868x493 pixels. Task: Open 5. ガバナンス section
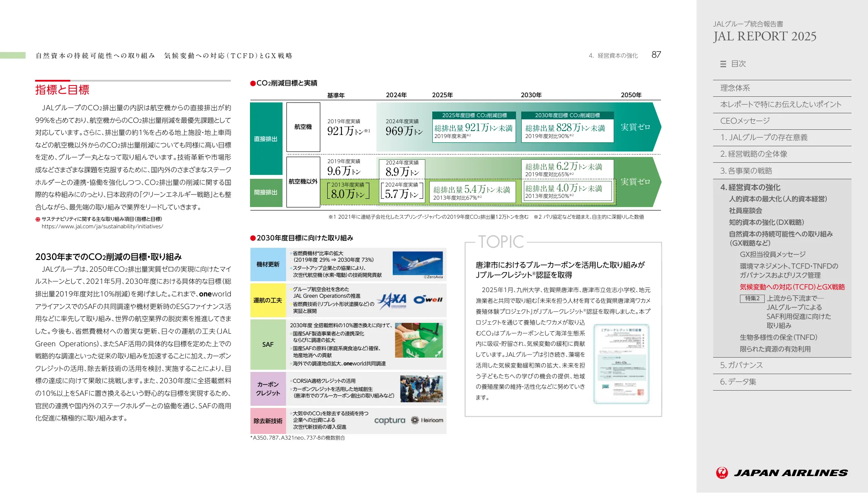[782, 365]
